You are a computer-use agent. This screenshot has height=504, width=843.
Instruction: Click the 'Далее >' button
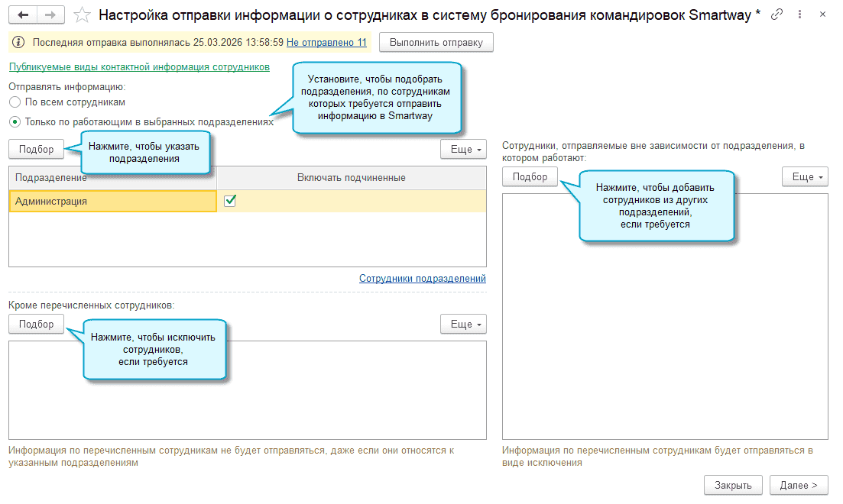(799, 485)
